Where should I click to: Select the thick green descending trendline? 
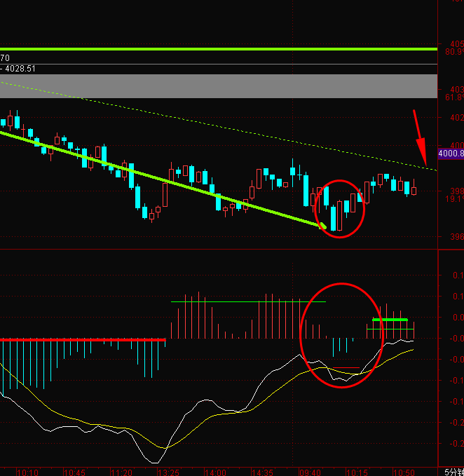click(x=163, y=180)
